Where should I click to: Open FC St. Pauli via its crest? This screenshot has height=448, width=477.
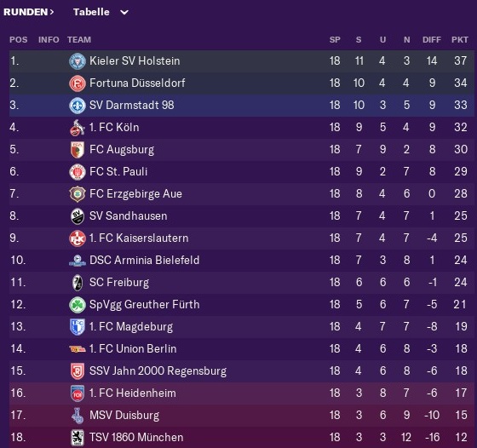78,172
